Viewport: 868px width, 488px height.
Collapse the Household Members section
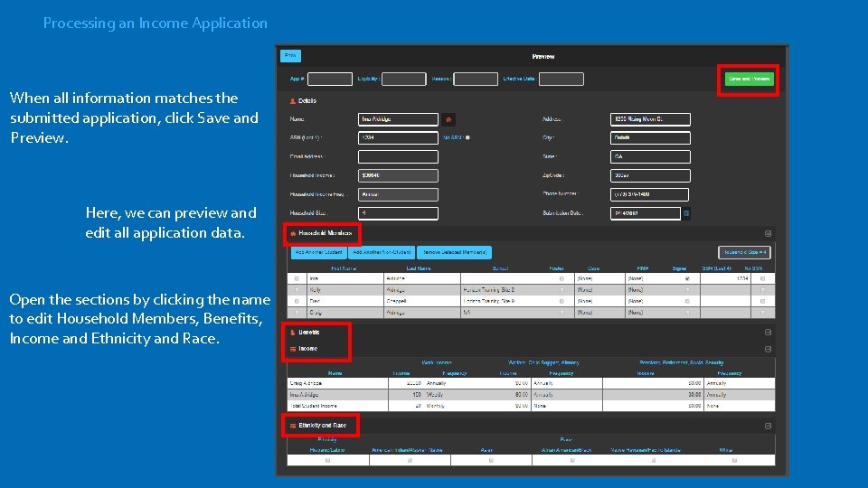tap(768, 233)
